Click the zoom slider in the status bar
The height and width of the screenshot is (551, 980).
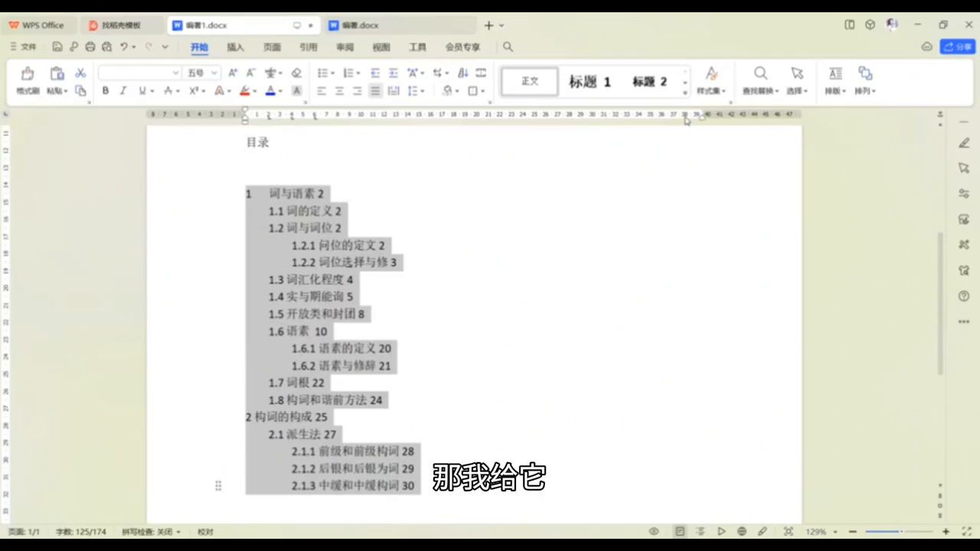coord(900,531)
